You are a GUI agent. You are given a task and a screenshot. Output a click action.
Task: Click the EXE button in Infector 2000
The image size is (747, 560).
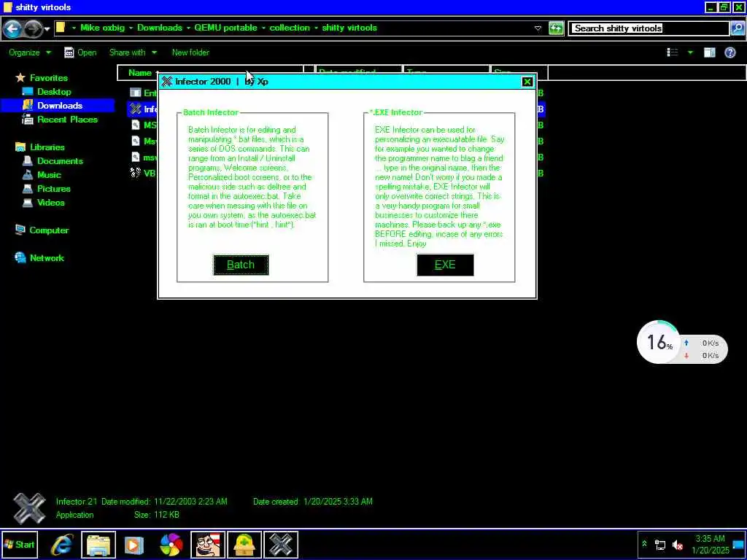coord(445,265)
